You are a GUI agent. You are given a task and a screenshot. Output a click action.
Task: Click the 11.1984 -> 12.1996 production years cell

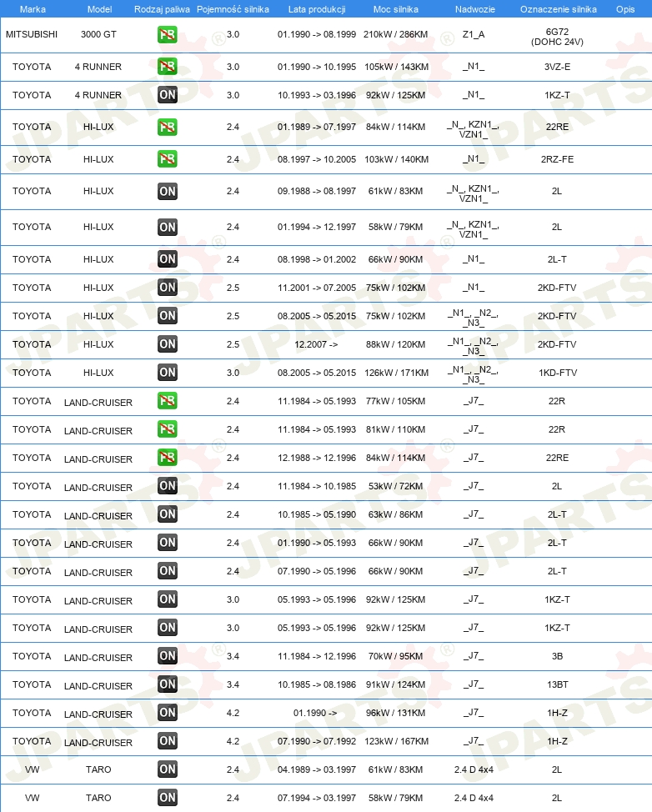(317, 656)
